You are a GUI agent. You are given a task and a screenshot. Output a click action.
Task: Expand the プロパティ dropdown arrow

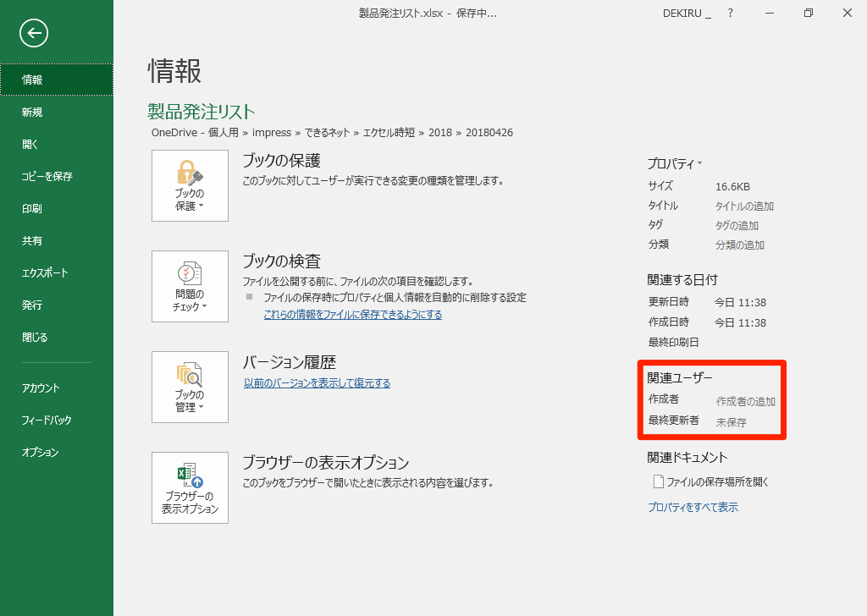pyautogui.click(x=700, y=163)
